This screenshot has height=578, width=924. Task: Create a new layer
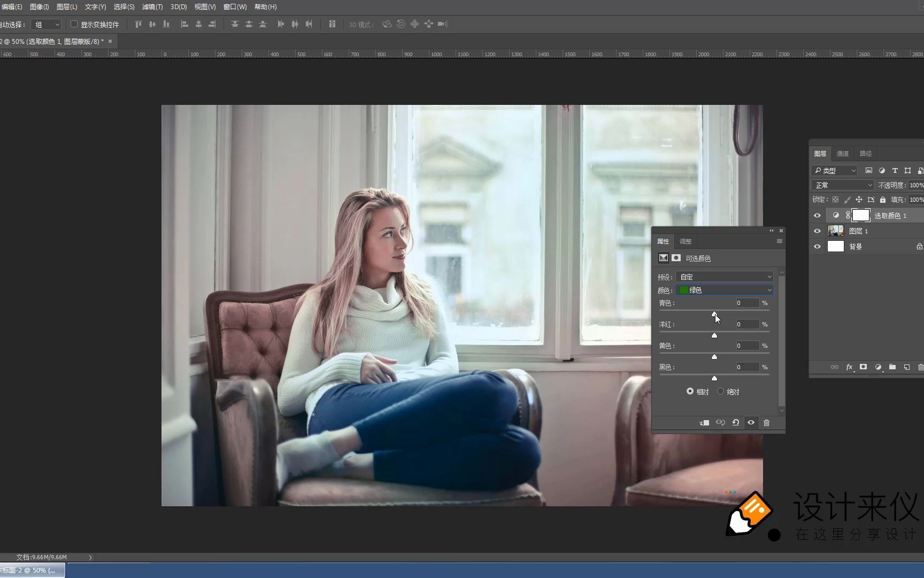[906, 367]
